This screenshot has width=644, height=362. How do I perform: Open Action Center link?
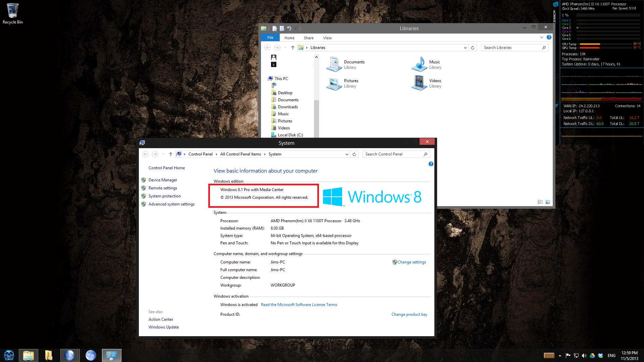tap(161, 319)
